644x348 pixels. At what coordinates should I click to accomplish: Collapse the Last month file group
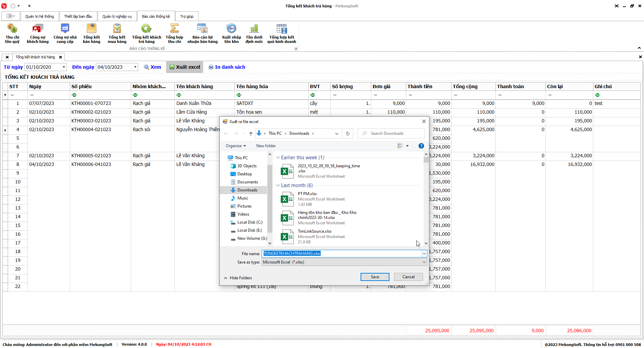[278, 185]
